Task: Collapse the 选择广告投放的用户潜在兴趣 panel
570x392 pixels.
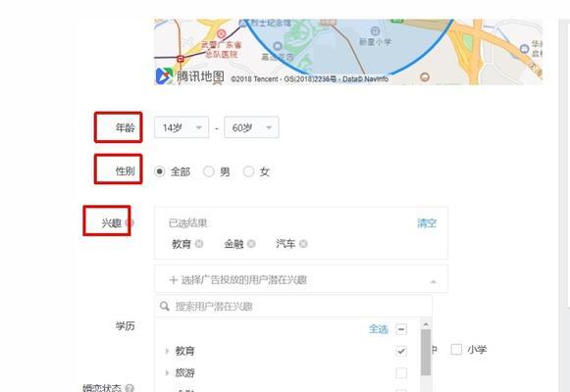Action: 433,281
